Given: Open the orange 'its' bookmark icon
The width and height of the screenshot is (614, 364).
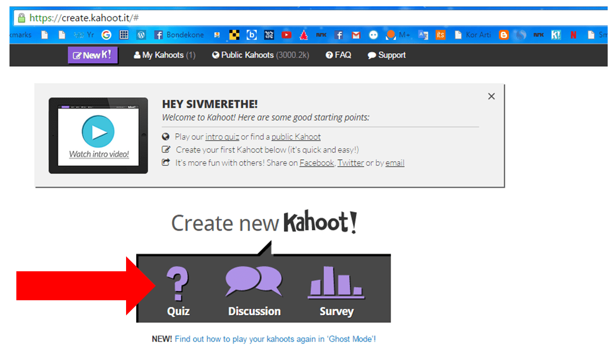Looking at the screenshot, I should (440, 35).
